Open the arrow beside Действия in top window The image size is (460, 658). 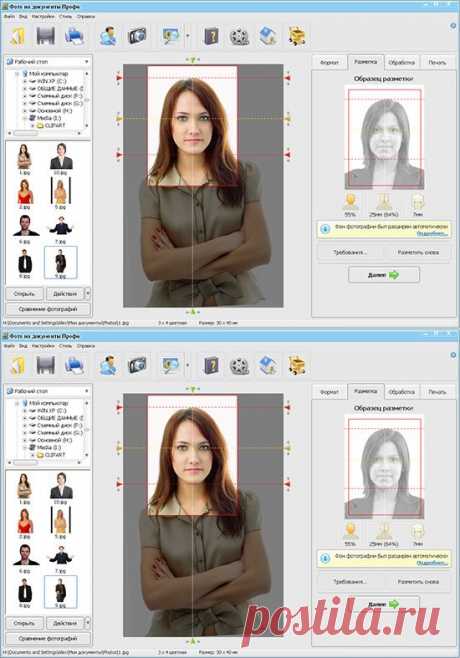pyautogui.click(x=87, y=293)
